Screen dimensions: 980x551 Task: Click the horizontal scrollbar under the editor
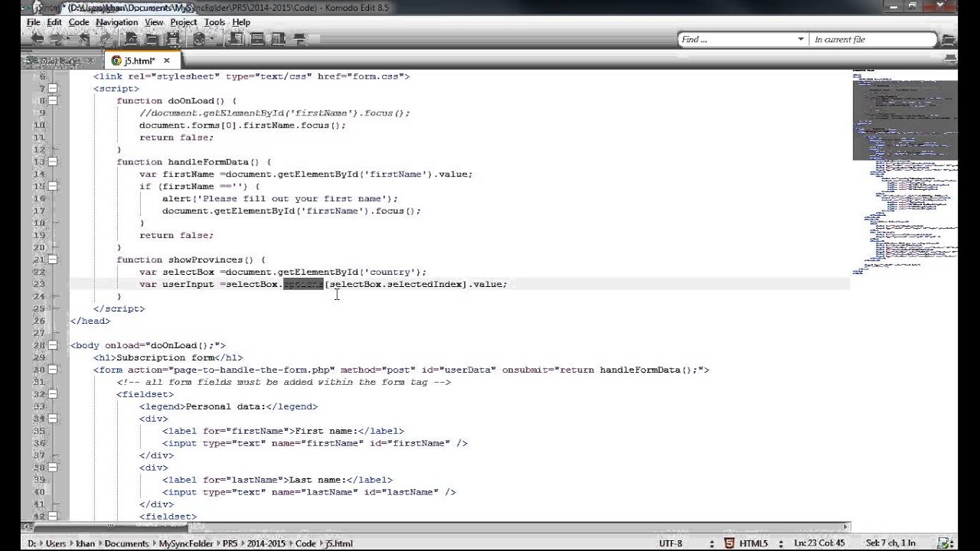click(x=435, y=527)
